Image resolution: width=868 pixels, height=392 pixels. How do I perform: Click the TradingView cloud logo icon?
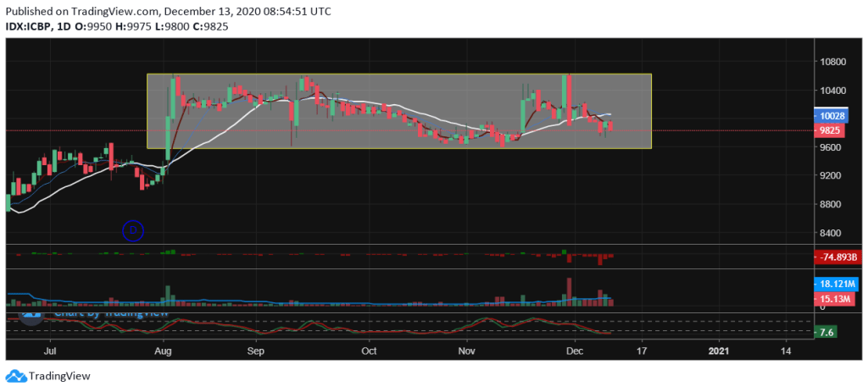pos(15,376)
